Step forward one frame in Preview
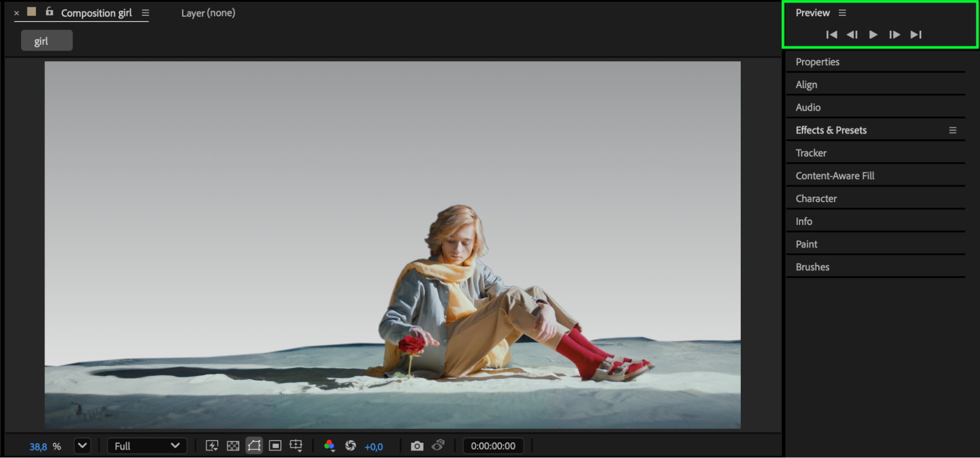The width and height of the screenshot is (980, 458). tap(894, 34)
